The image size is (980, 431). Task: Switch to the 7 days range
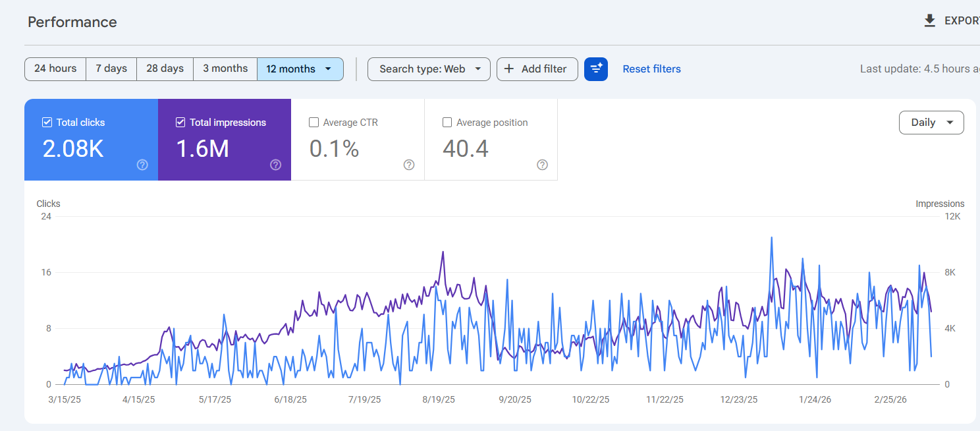click(111, 69)
